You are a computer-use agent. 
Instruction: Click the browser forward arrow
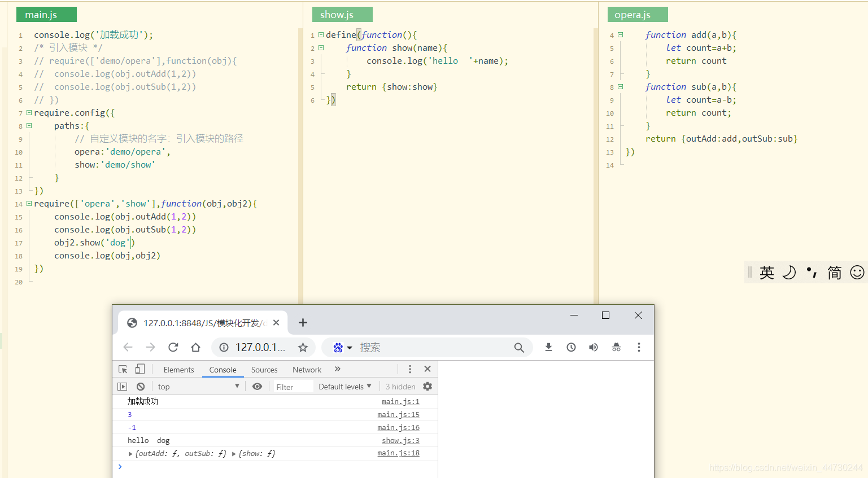tap(150, 347)
